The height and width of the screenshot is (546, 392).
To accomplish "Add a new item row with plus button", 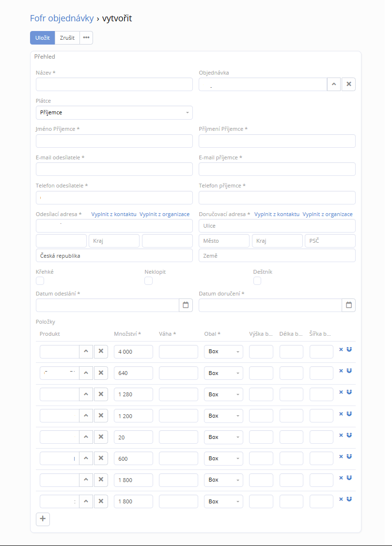I will point(43,519).
